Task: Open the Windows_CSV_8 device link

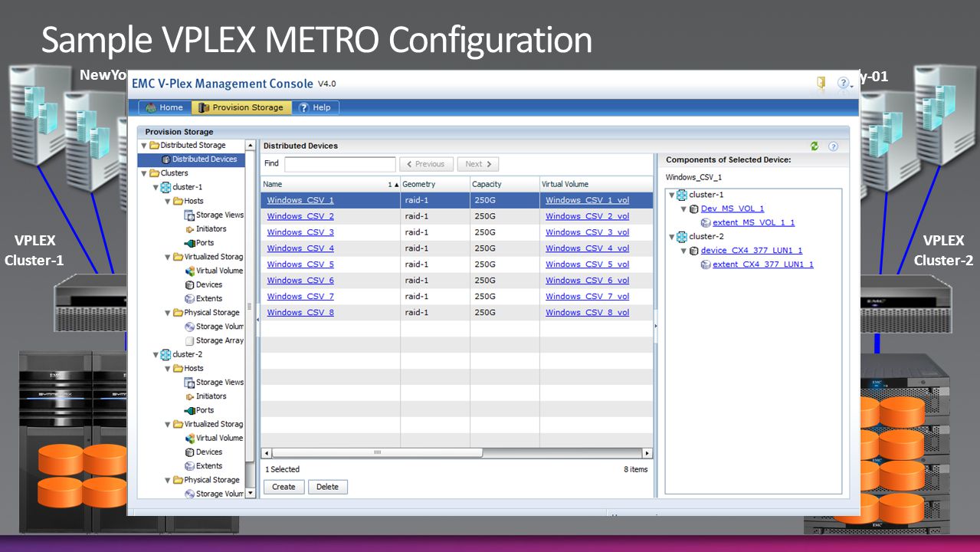Action: pyautogui.click(x=300, y=313)
